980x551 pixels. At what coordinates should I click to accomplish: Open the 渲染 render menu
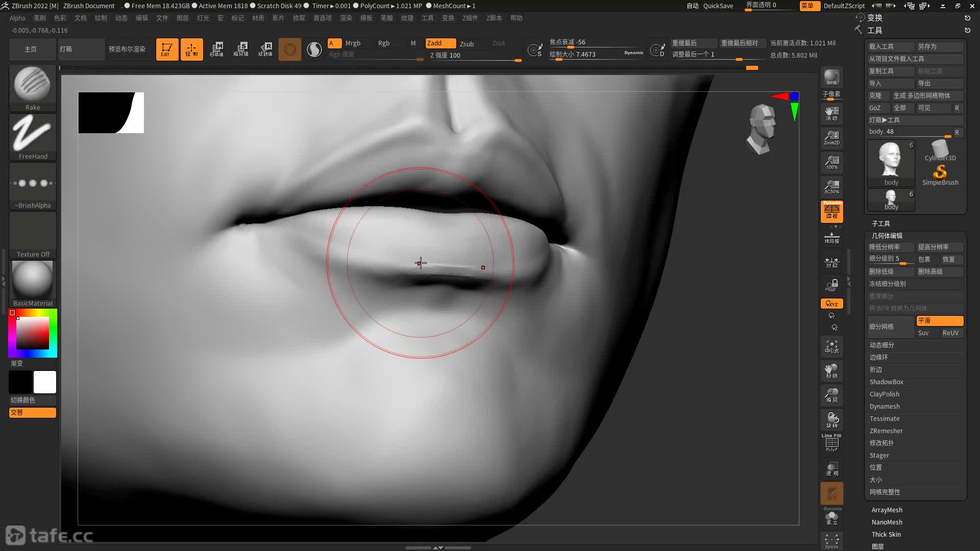346,18
